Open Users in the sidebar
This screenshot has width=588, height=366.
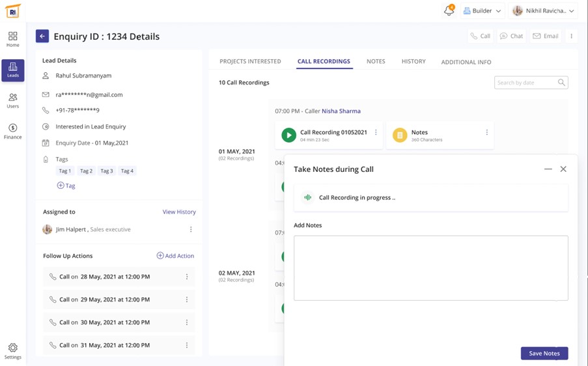point(13,100)
